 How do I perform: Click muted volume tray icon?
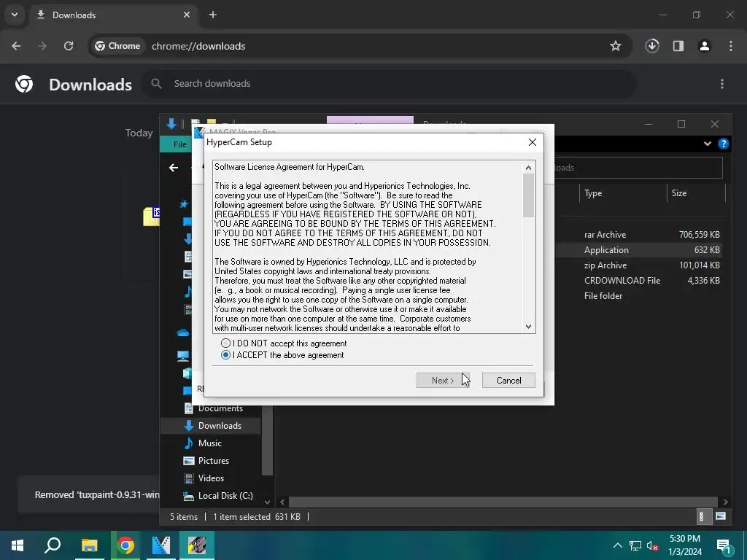coord(653,545)
